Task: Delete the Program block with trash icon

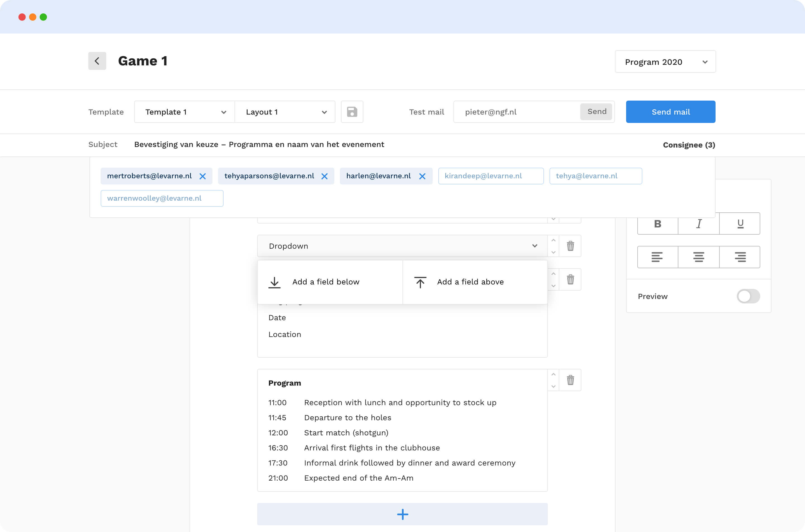Action: [570, 380]
